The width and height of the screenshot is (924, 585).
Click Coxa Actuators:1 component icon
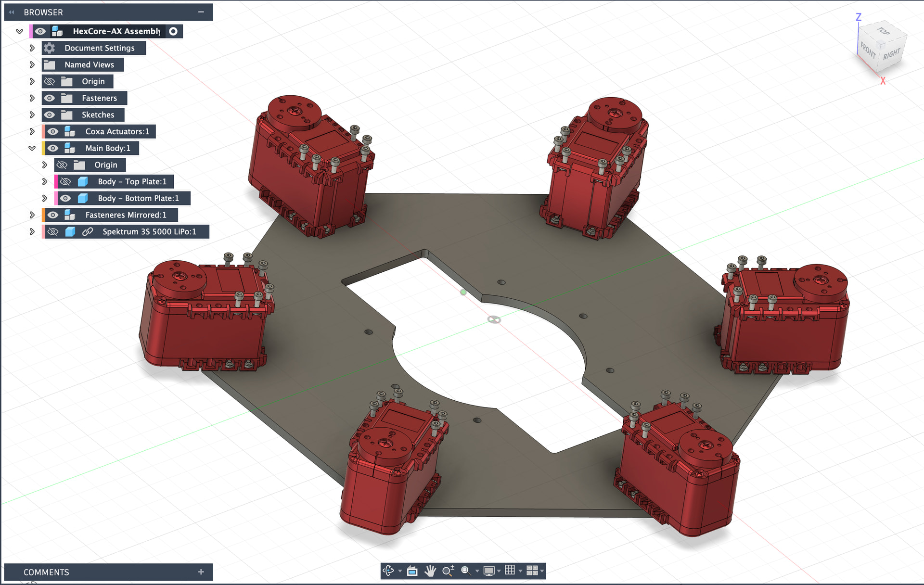click(x=70, y=131)
